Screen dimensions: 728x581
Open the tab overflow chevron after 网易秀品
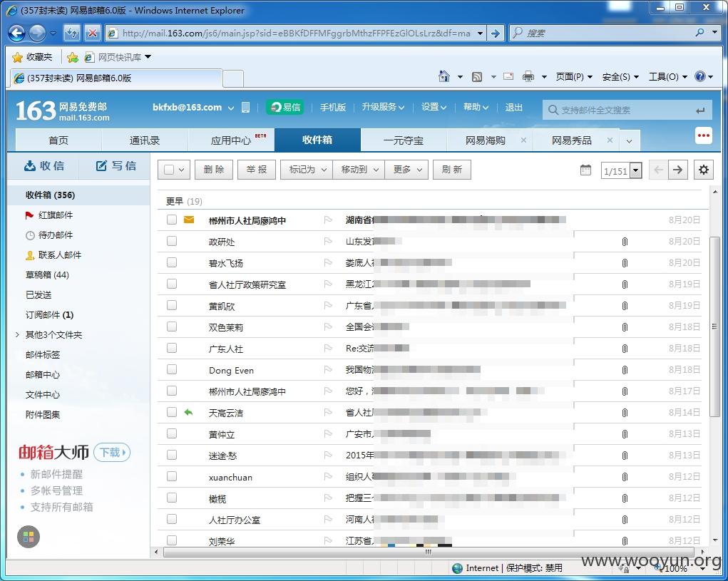point(629,141)
